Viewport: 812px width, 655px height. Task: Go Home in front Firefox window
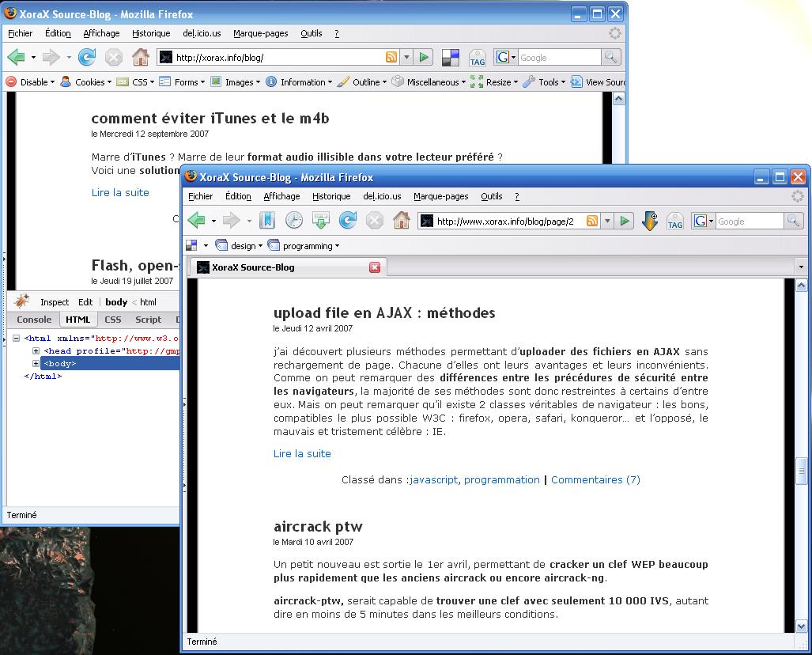click(402, 221)
